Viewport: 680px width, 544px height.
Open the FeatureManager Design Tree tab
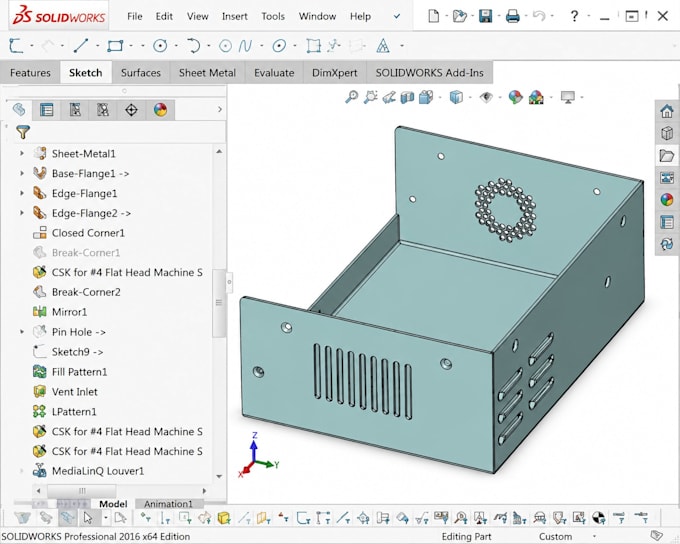(x=19, y=110)
